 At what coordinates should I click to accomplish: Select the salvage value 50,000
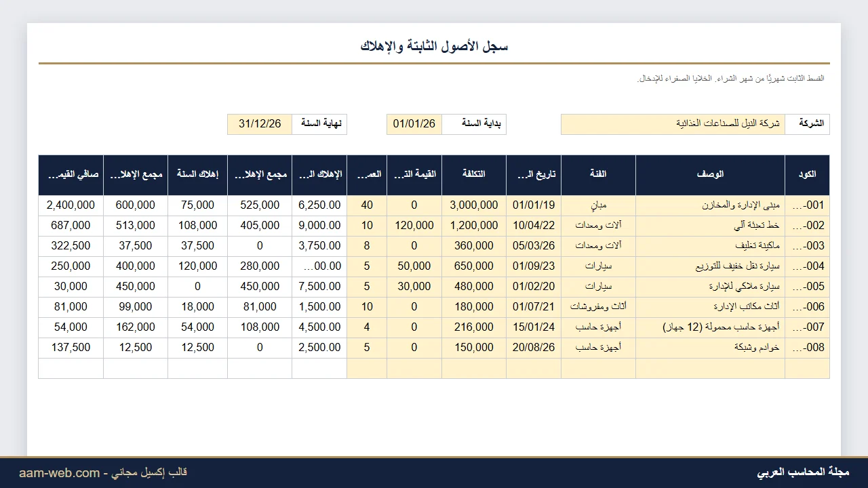pos(414,266)
